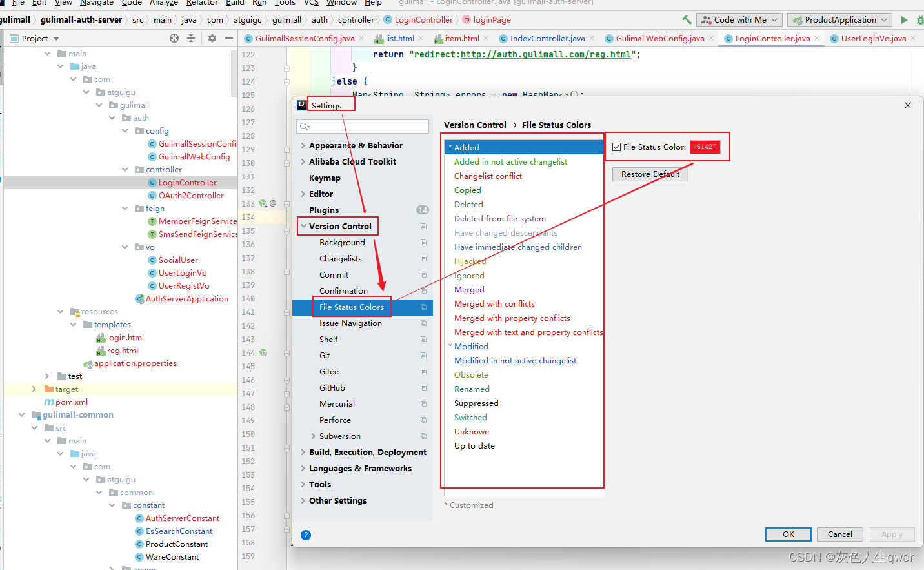Screen dimensions: 924x570
Task: Click the OK button
Action: tap(788, 534)
